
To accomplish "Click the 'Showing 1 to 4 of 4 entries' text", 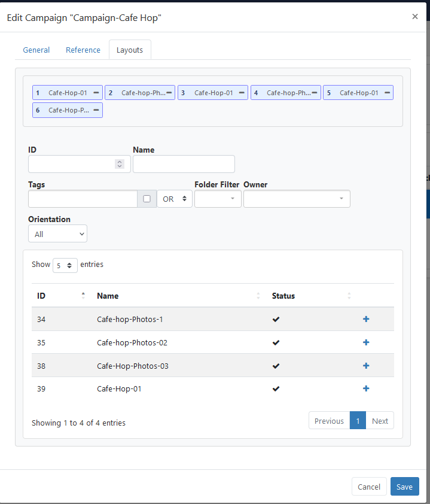I will 78,423.
